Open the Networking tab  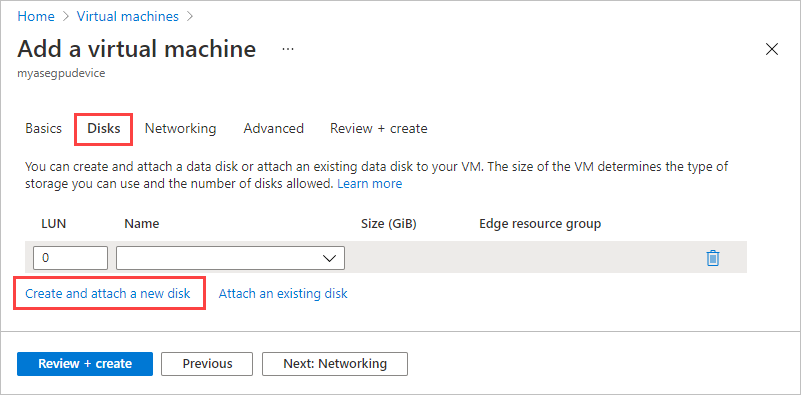180,128
